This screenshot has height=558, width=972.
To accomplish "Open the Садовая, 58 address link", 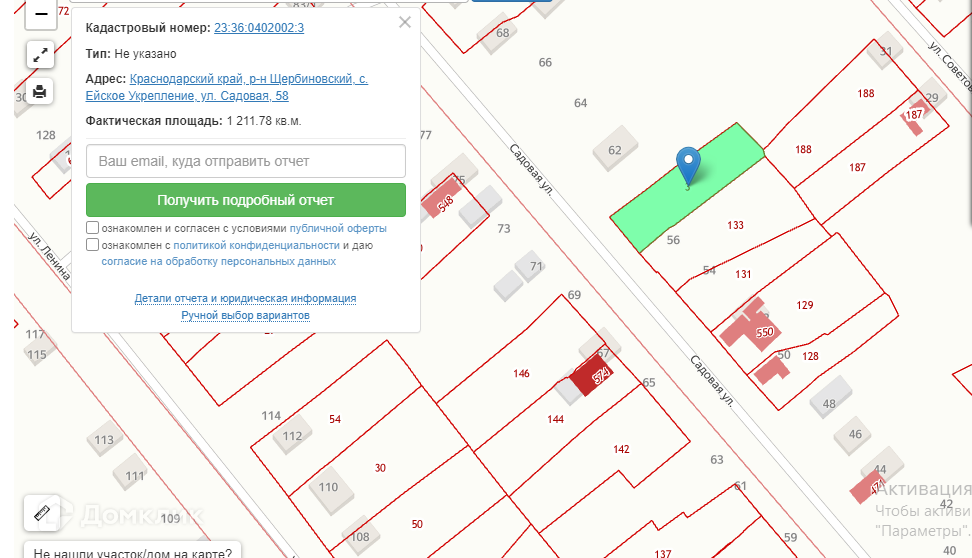I will pyautogui.click(x=227, y=87).
